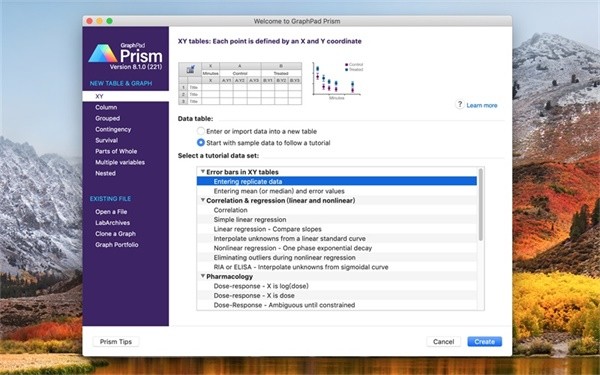Click the GraphPad Prism logo
Viewport: 600px width, 375px height.
click(x=126, y=55)
